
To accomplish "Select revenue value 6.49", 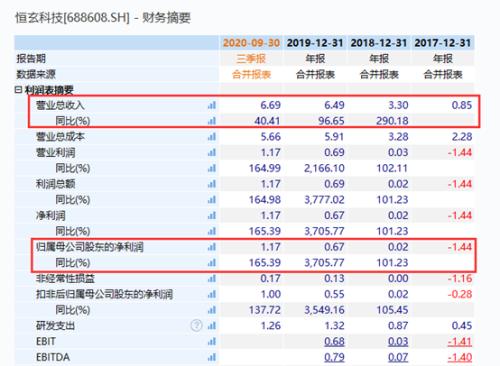I will [x=334, y=105].
